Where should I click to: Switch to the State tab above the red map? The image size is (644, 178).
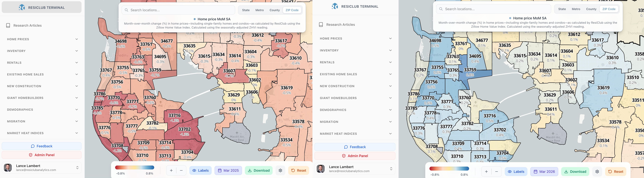click(x=246, y=10)
